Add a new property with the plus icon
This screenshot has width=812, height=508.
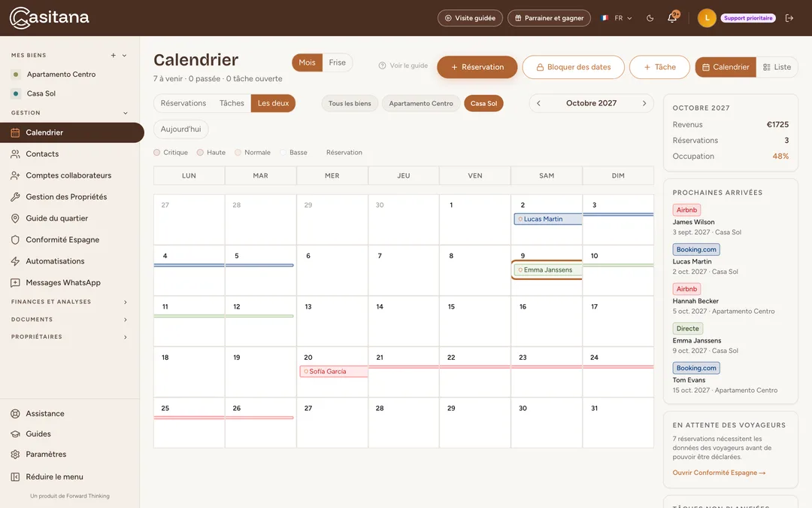(x=114, y=56)
